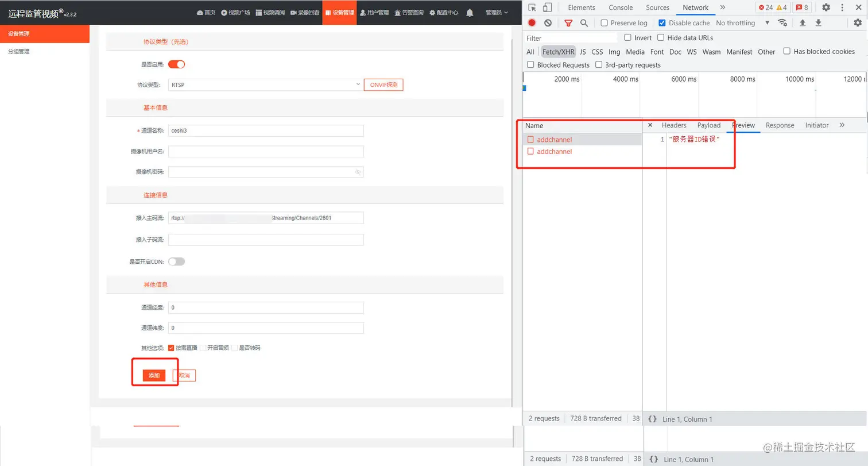Open the DevTools three-dot menu
This screenshot has height=466, width=868.
(842, 7)
